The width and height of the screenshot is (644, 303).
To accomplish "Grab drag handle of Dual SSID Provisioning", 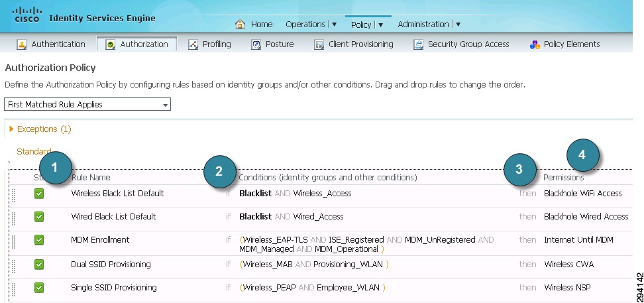I will tap(13, 266).
